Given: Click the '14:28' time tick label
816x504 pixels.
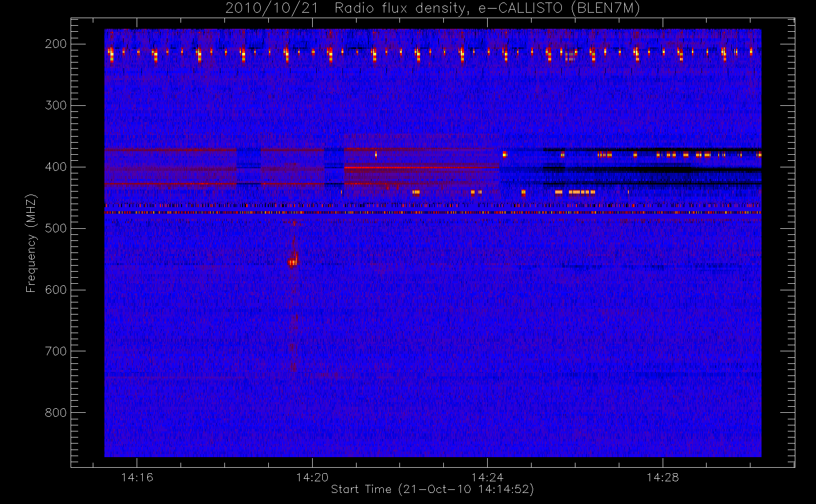Looking at the screenshot, I should click(x=663, y=477).
